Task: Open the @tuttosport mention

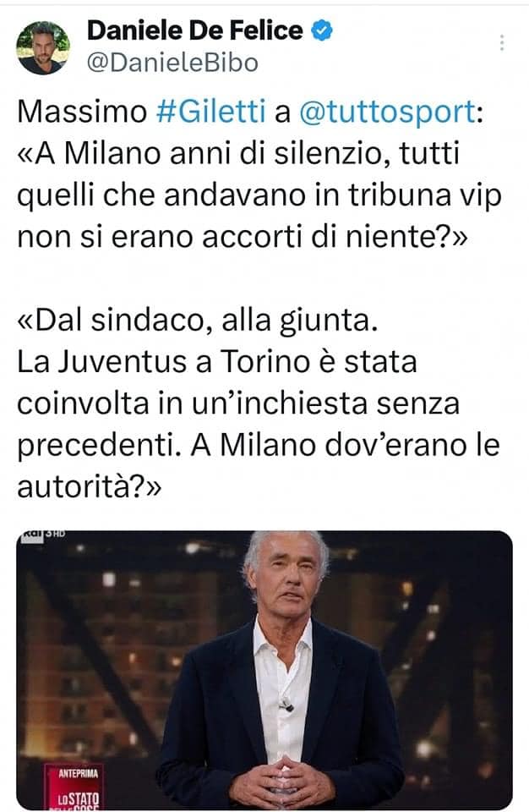Action: pos(388,112)
